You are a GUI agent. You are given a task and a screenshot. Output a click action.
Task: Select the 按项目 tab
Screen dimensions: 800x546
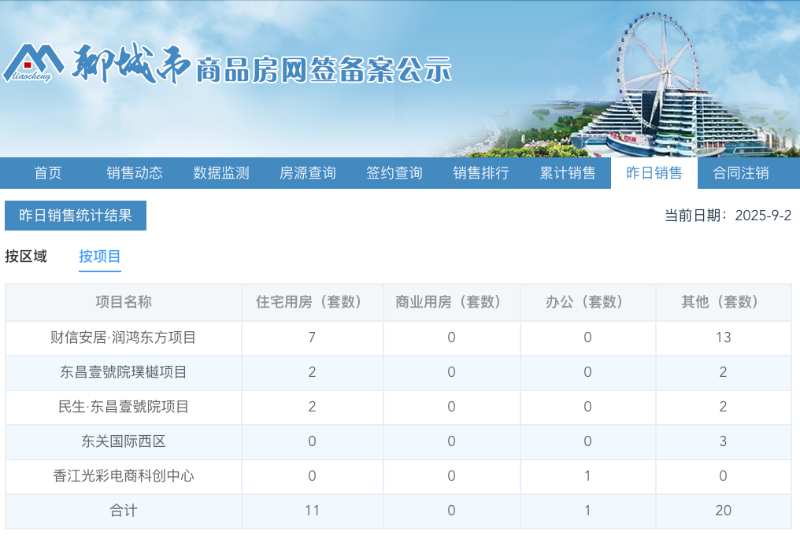pyautogui.click(x=100, y=257)
